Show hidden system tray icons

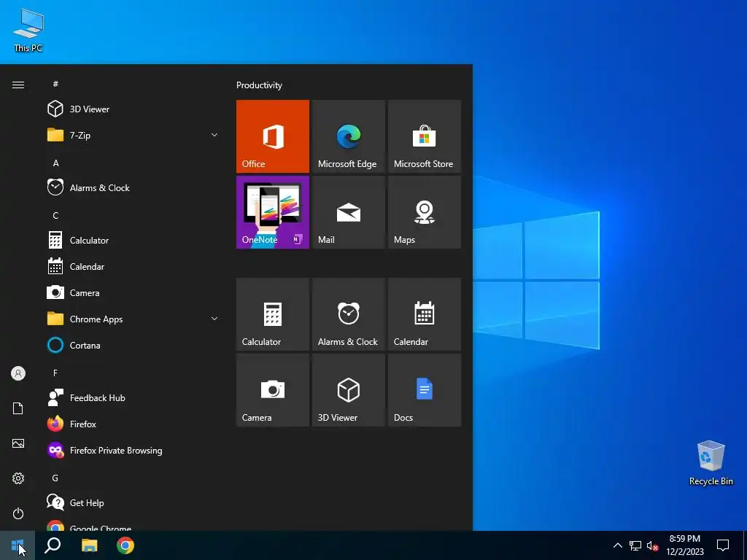point(617,545)
